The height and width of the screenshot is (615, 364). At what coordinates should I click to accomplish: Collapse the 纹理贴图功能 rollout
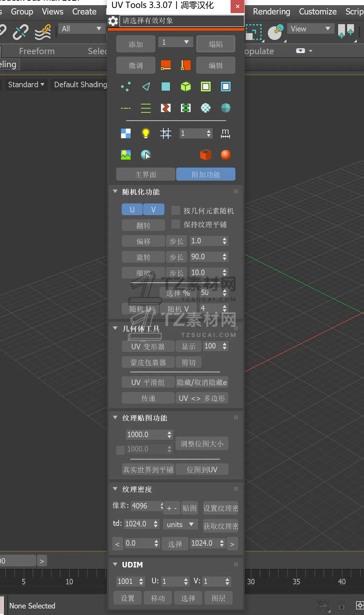[115, 417]
